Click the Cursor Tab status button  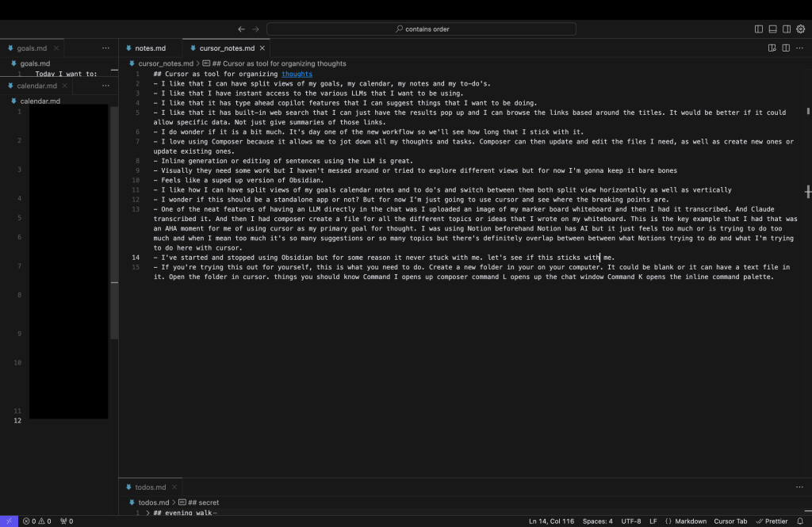tap(730, 521)
